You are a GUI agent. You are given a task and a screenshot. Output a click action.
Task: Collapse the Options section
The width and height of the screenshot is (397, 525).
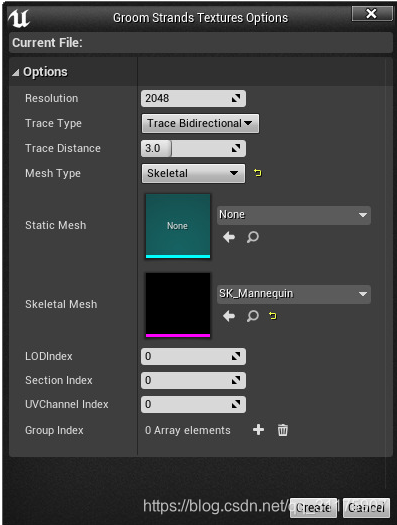click(x=15, y=72)
